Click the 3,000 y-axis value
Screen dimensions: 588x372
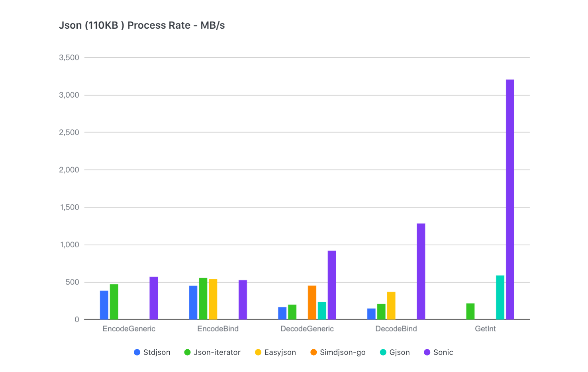point(69,95)
